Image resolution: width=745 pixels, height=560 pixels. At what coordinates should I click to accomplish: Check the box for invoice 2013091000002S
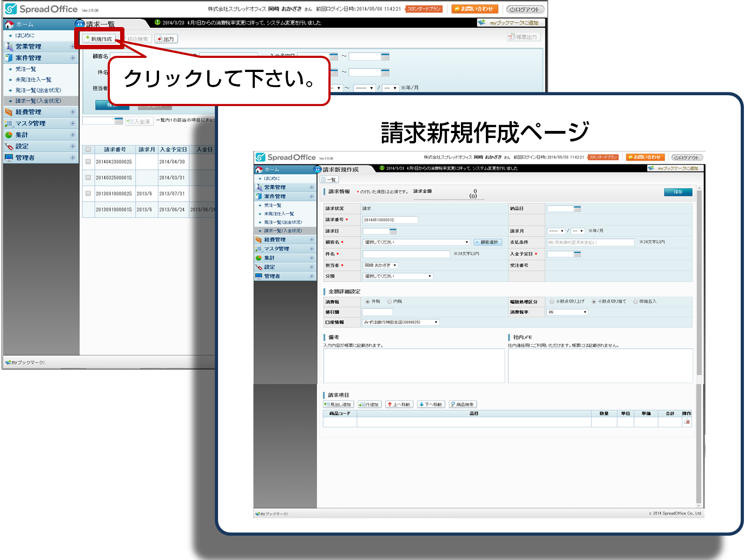click(88, 193)
